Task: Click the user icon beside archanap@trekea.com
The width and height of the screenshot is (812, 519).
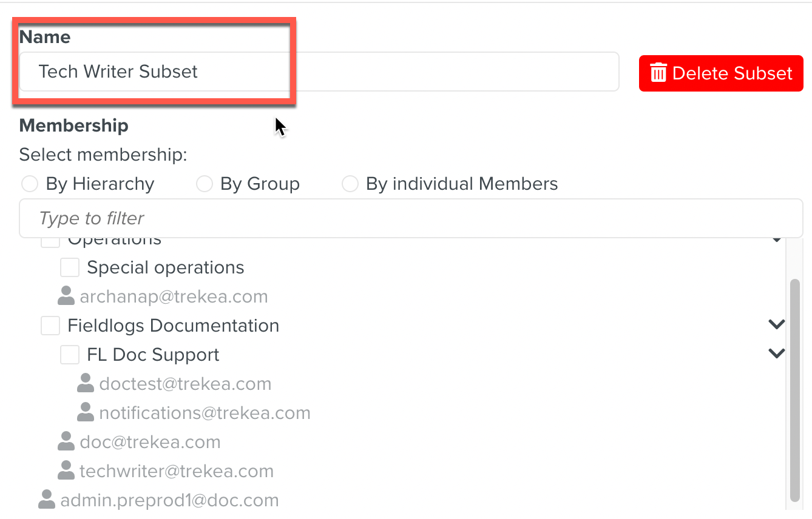Action: pyautogui.click(x=66, y=296)
